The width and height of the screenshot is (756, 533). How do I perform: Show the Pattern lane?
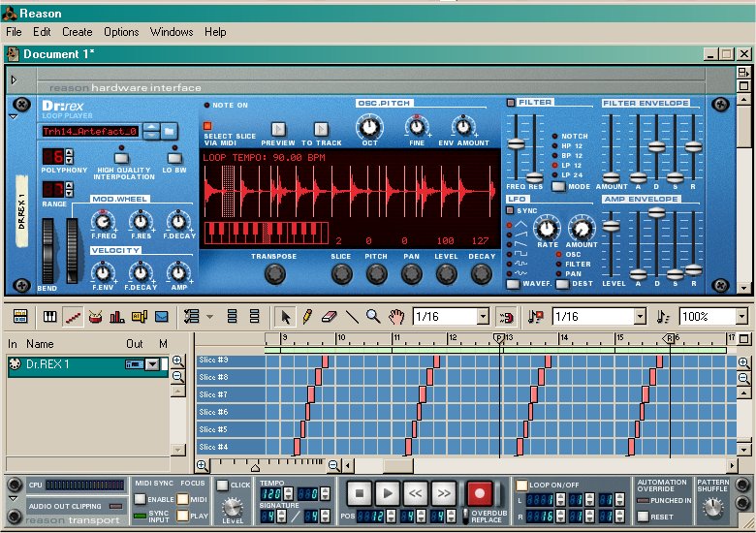coord(140,317)
